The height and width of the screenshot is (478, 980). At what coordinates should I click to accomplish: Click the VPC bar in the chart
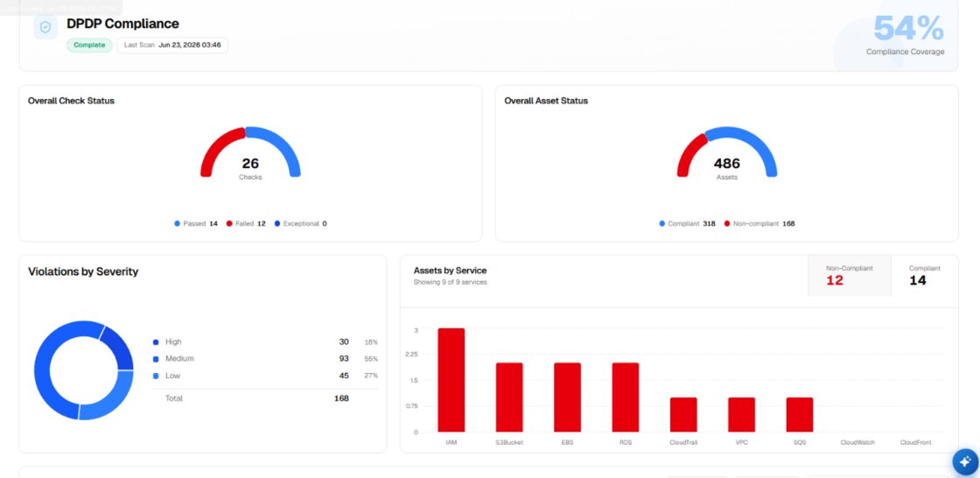coord(741,415)
